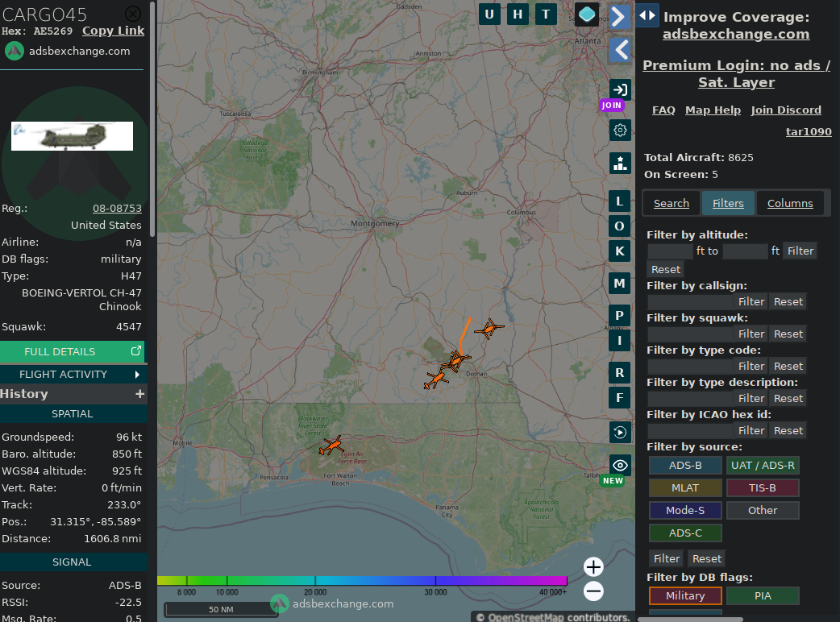This screenshot has width=840, height=622.
Task: Expand the History section plus sign
Action: [139, 394]
